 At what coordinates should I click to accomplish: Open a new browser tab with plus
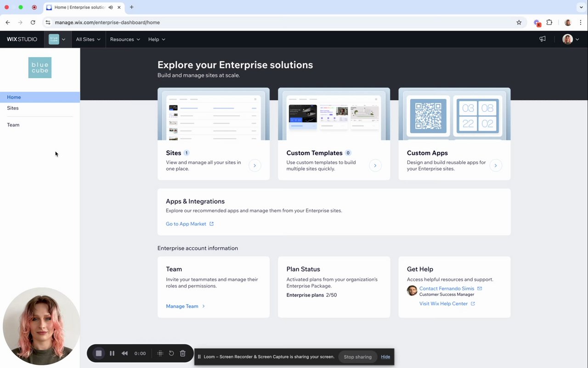tap(132, 7)
